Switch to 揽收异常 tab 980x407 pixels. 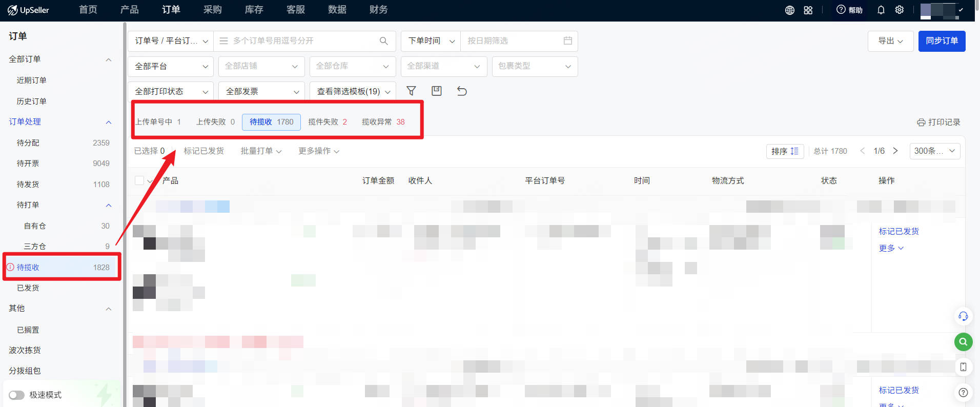pyautogui.click(x=383, y=122)
